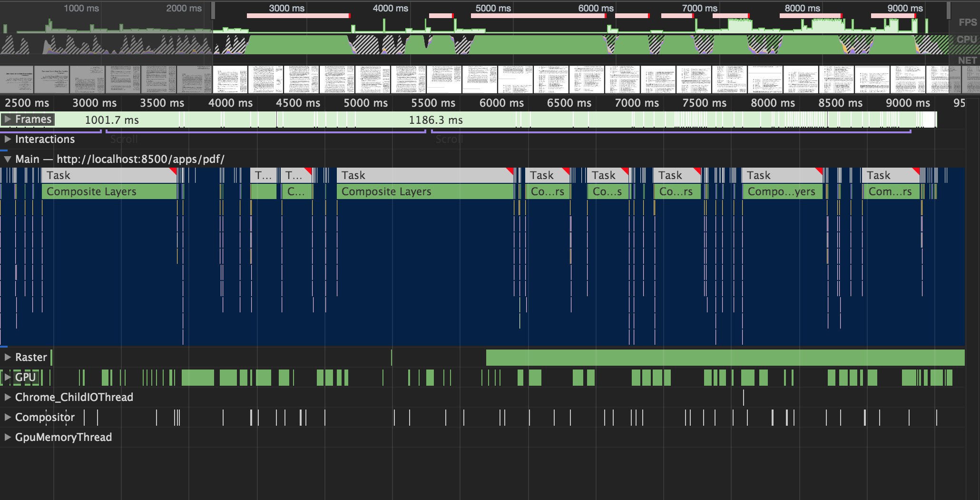
Task: Open the first filmstrip screenshot thumbnail
Action: coord(17,79)
